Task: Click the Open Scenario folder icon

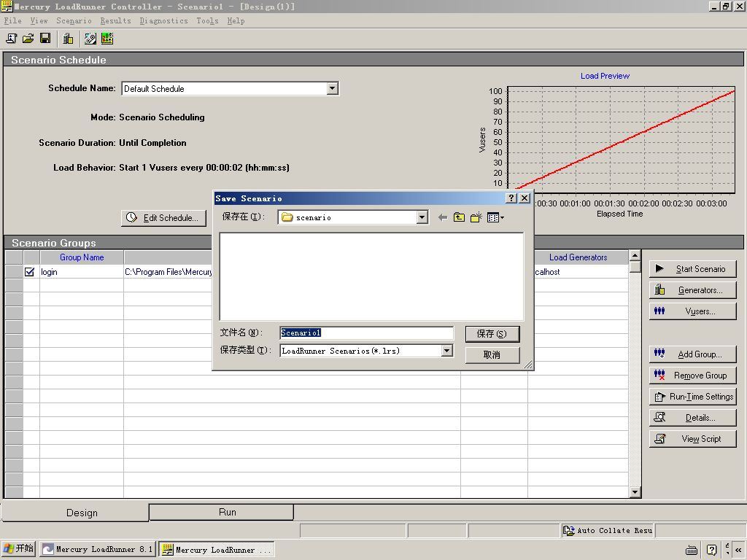Action: (28, 39)
